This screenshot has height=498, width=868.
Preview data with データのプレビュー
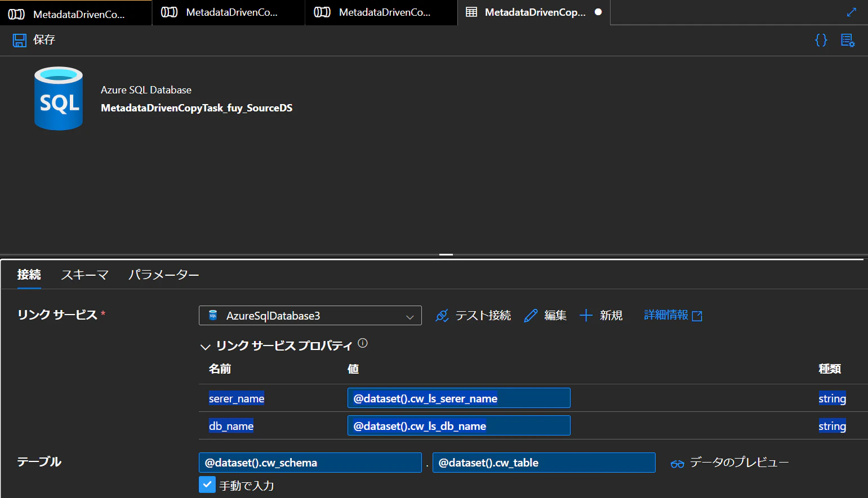729,463
